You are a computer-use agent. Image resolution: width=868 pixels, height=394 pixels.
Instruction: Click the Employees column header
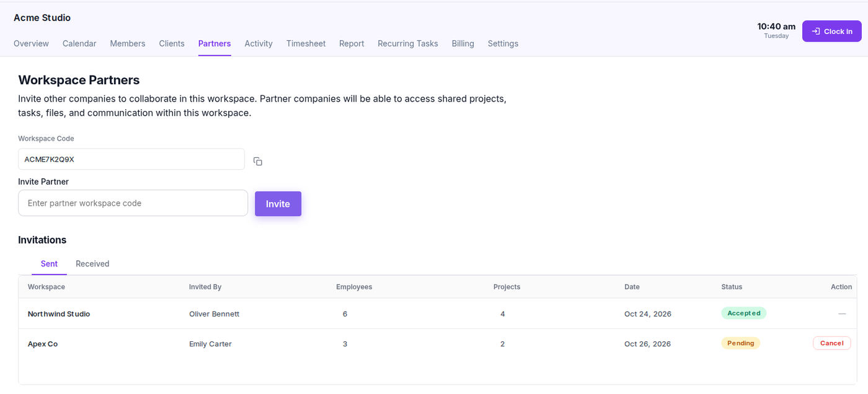pos(354,287)
